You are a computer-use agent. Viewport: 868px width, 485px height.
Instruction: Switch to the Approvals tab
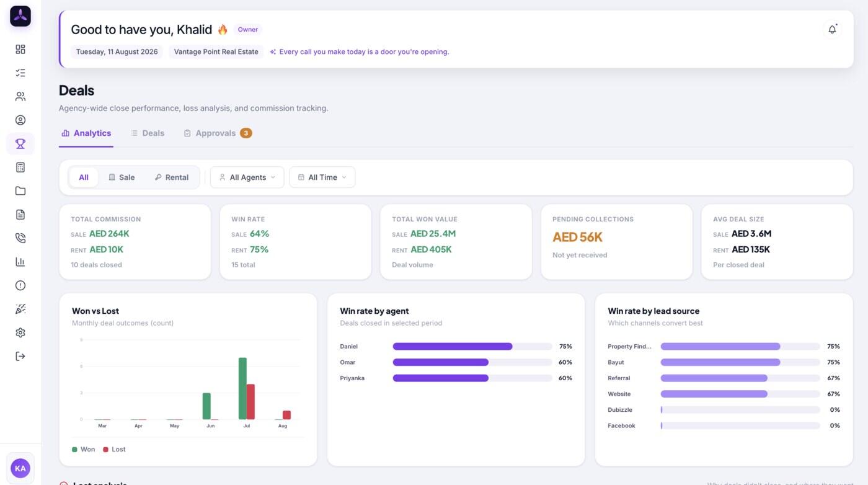(x=218, y=133)
